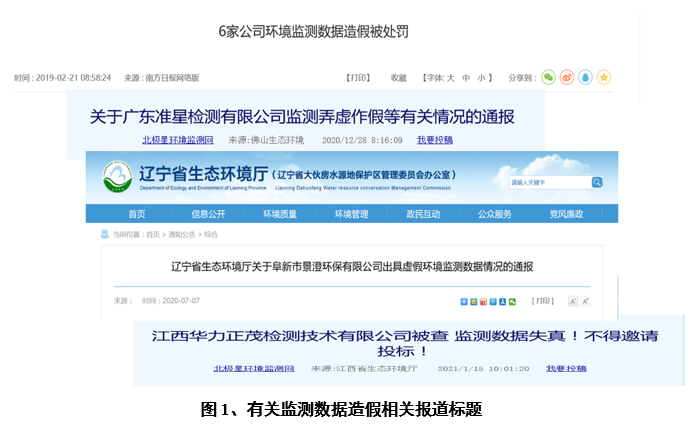Click the small red Weibo share icon
The width and height of the screenshot is (692, 434).
pyautogui.click(x=483, y=302)
